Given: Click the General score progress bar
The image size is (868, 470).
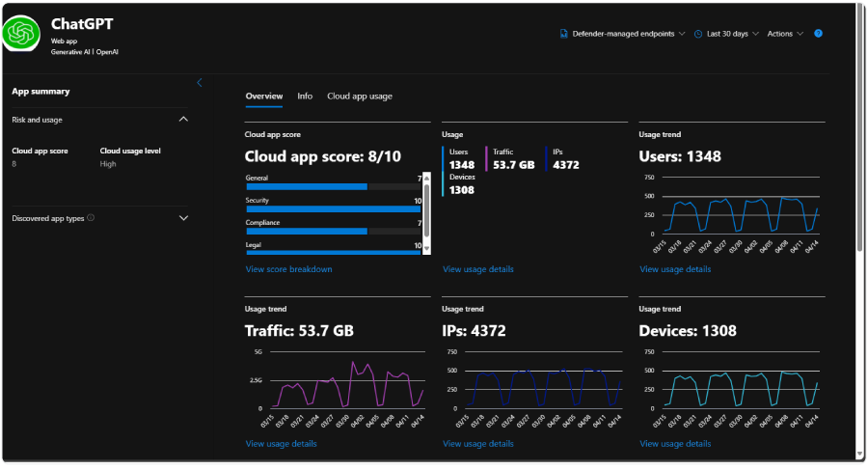Looking at the screenshot, I should (x=334, y=187).
